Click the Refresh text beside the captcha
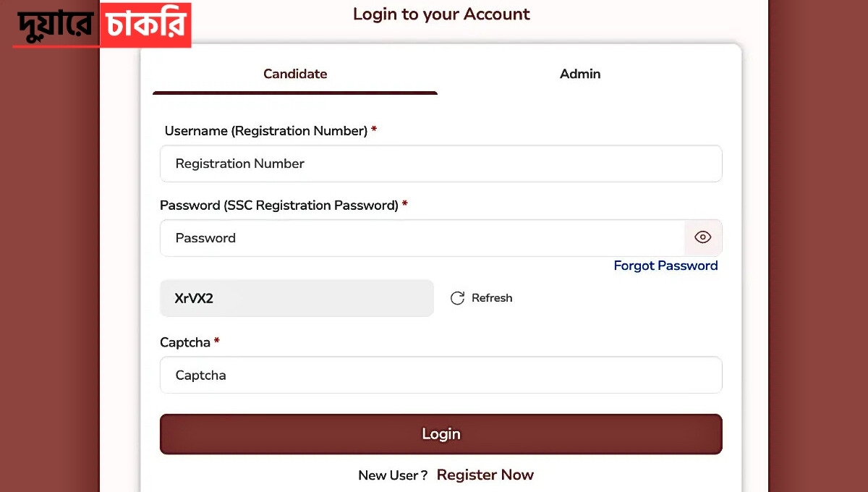868x492 pixels. point(492,298)
